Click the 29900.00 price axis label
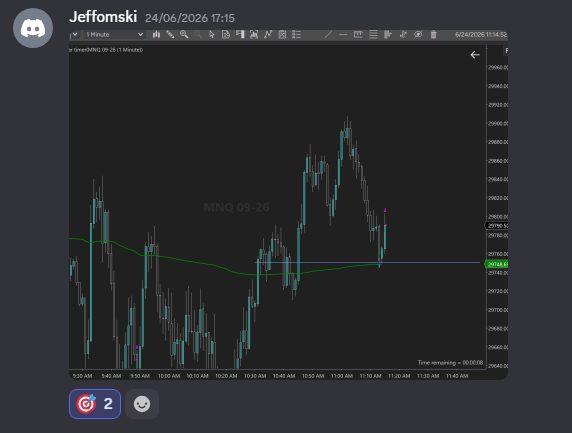Viewport: 572px width, 433px height. (498, 123)
